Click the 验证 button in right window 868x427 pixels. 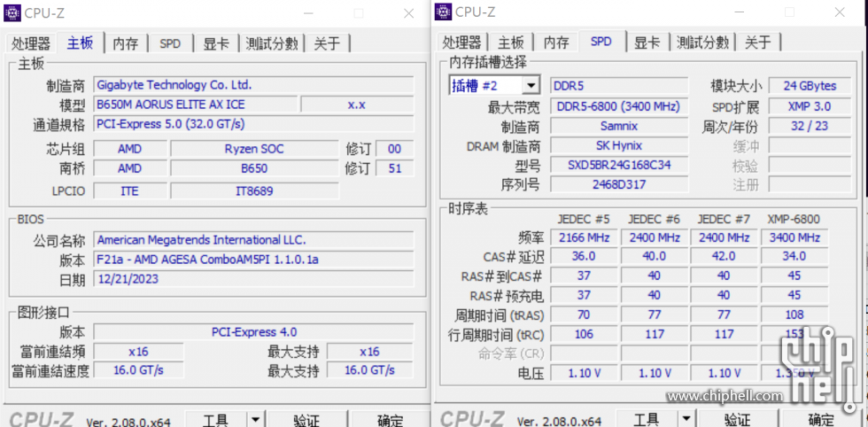(737, 419)
